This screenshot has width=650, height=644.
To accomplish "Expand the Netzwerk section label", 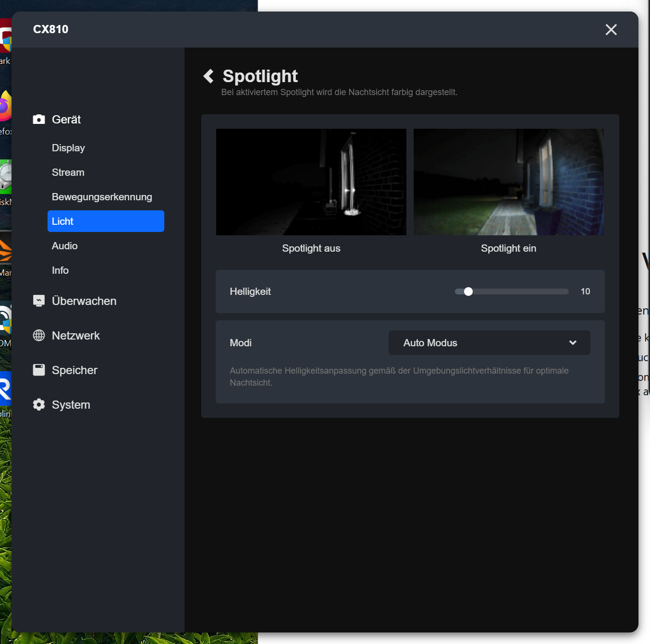I will (76, 336).
